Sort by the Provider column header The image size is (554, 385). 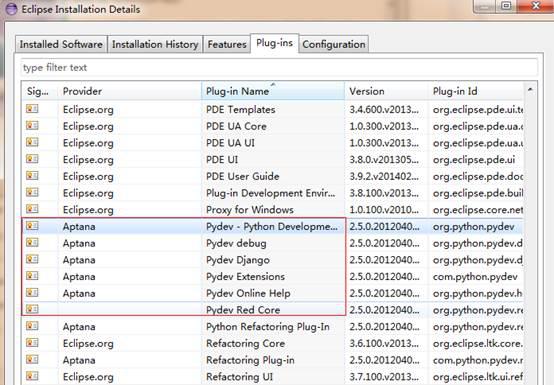coord(129,91)
